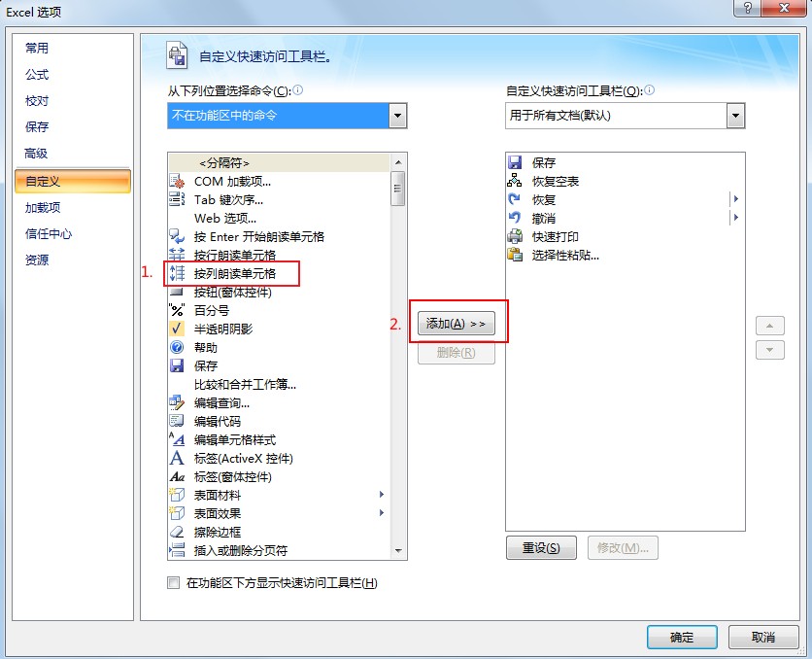Image resolution: width=812 pixels, height=659 pixels.
Task: Confirm with the 确定 button
Action: [x=682, y=638]
